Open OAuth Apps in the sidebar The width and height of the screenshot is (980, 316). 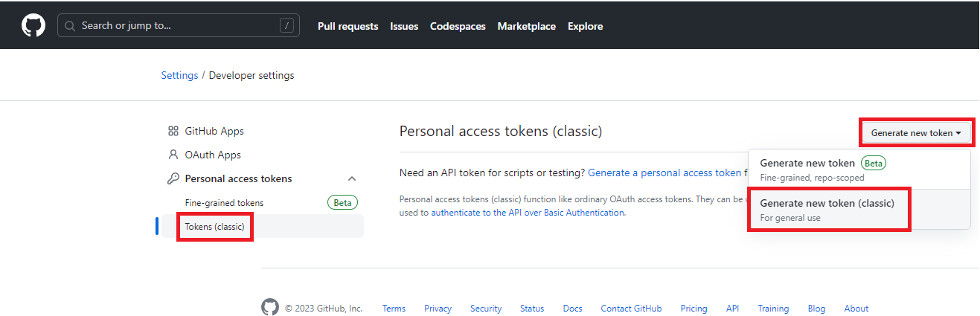213,155
